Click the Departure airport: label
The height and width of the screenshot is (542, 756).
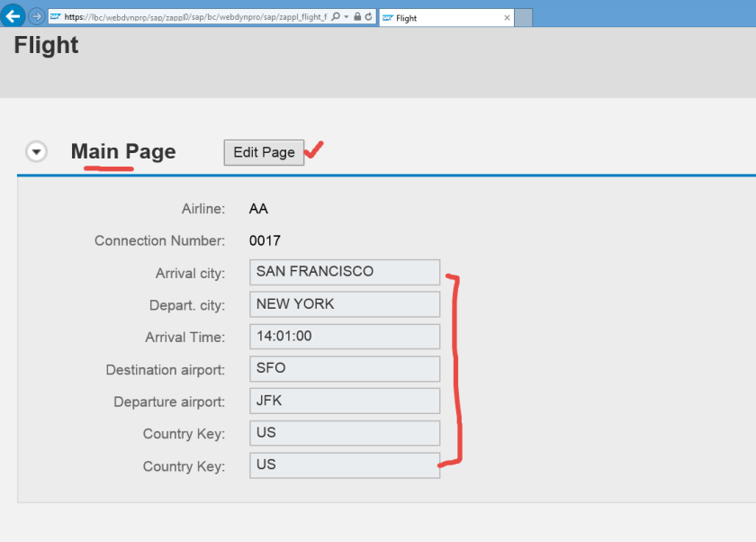(x=169, y=402)
